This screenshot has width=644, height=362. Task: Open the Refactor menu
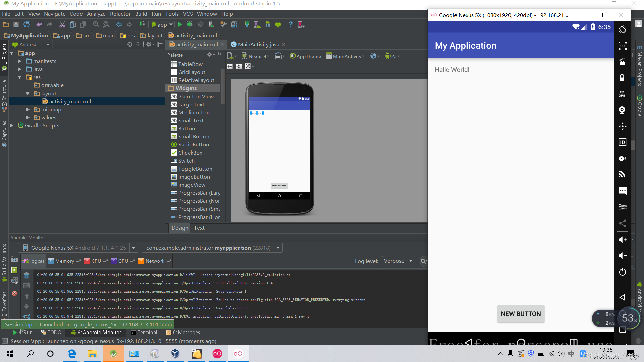click(120, 14)
